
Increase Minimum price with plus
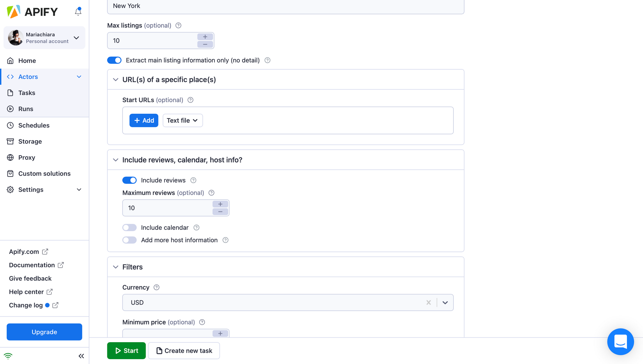coord(220,333)
